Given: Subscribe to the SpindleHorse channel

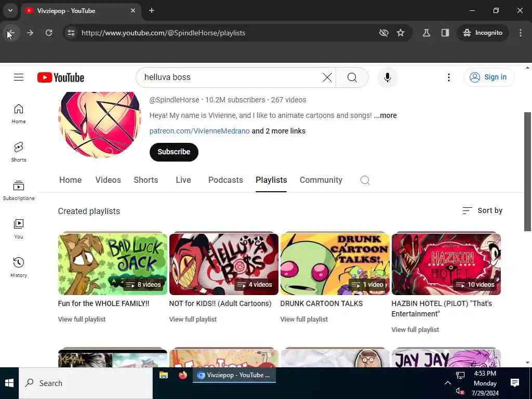Looking at the screenshot, I should [x=174, y=152].
